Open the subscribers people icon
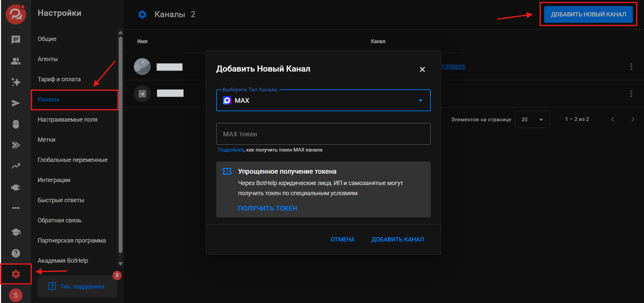This screenshot has width=644, height=303. (16, 61)
